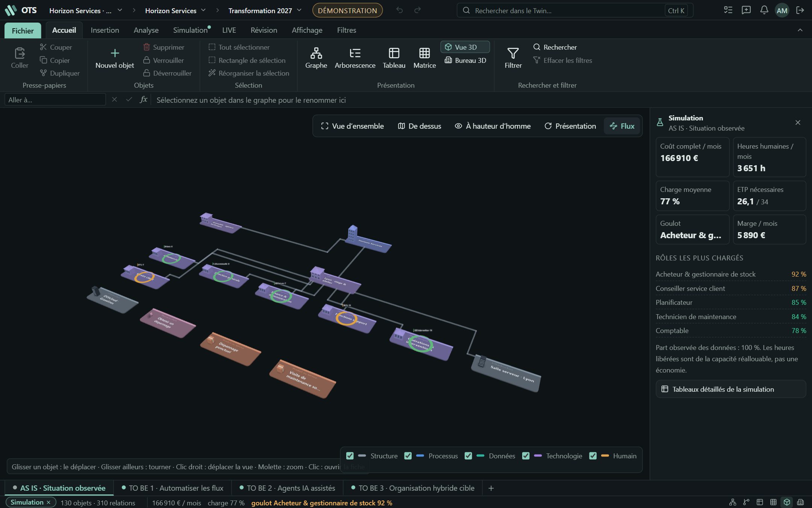Screen dimensions: 812x508
Task: Toggle the Vue 3D button
Action: [465, 47]
